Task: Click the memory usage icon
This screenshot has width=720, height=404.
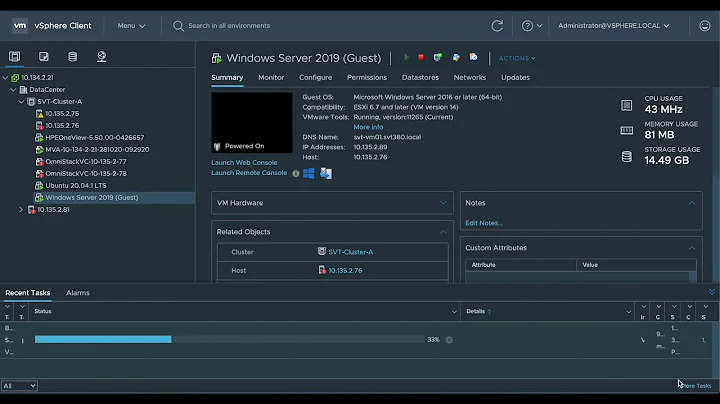Action: 626,131
